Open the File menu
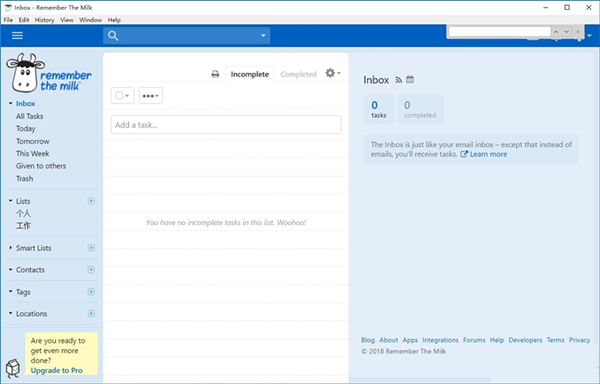The image size is (600, 384). pos(8,20)
